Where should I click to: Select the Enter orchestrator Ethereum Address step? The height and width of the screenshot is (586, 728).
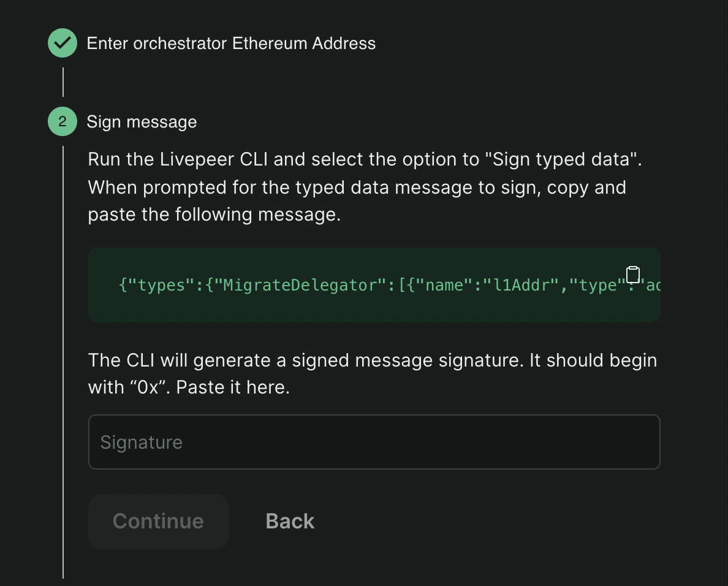[232, 43]
